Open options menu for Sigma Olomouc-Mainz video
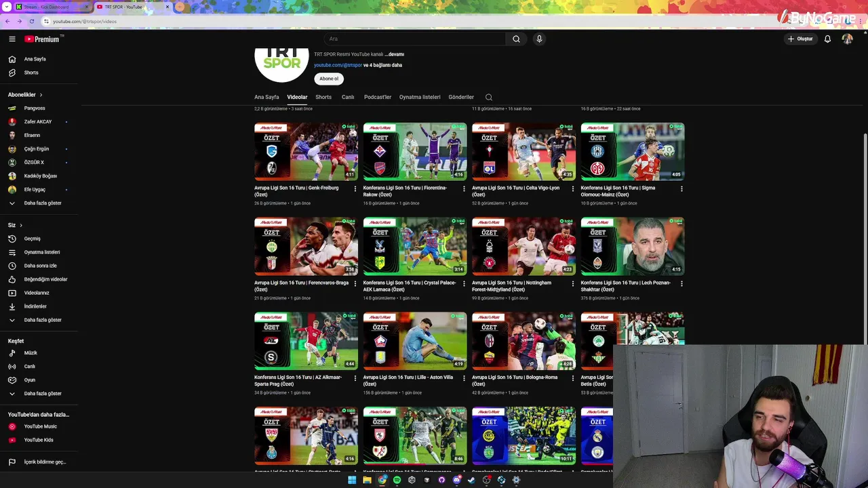Screen dimensions: 868x488 click(682, 188)
